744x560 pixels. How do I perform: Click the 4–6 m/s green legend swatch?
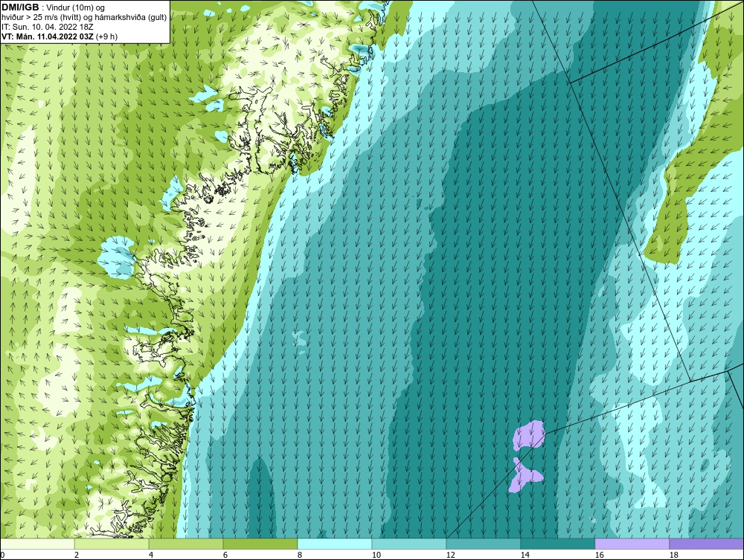tap(186, 544)
